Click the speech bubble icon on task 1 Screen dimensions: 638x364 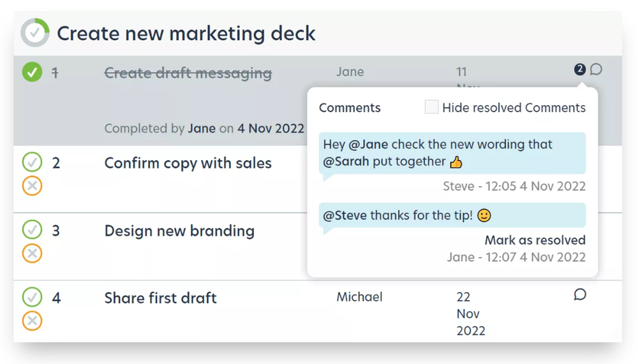(596, 69)
